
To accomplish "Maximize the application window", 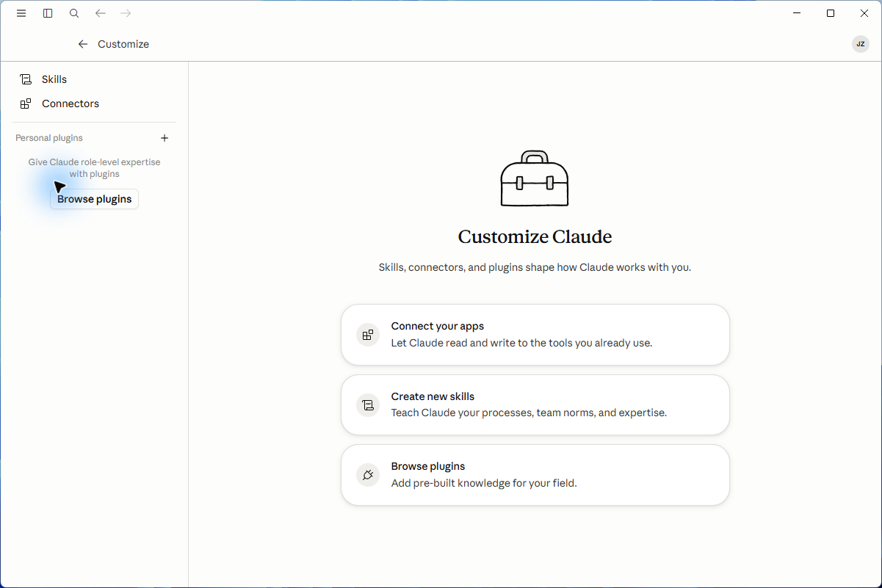I will coord(831,13).
